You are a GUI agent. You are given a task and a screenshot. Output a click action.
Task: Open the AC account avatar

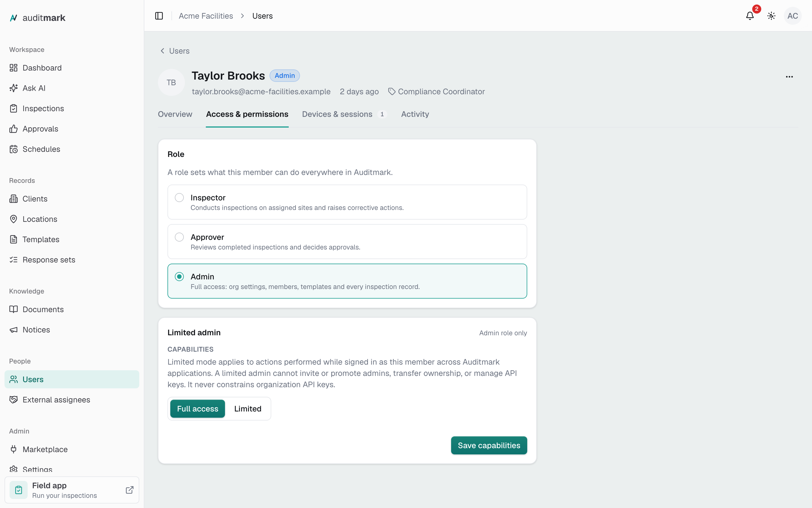[x=793, y=16]
